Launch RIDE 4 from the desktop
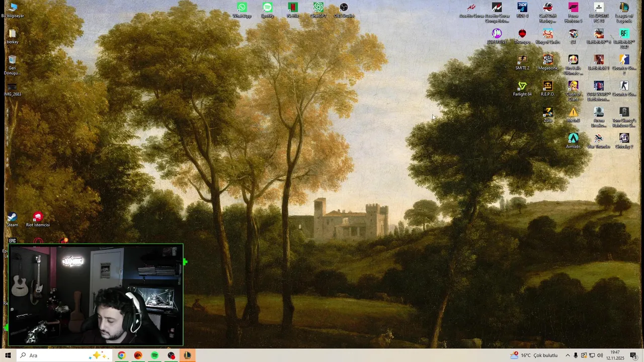 tap(522, 10)
